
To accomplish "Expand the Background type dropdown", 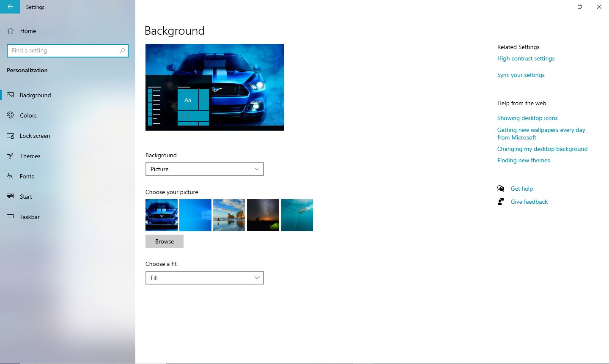I will click(204, 169).
